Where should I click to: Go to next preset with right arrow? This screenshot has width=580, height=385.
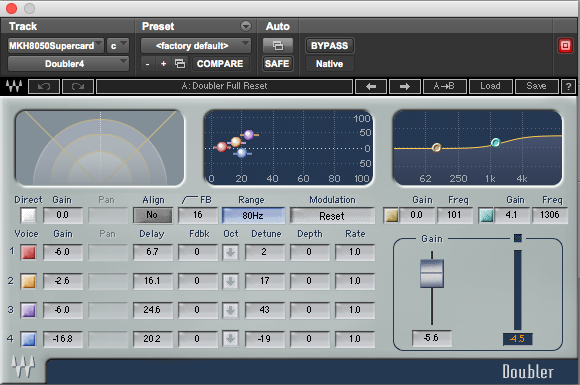tap(405, 87)
